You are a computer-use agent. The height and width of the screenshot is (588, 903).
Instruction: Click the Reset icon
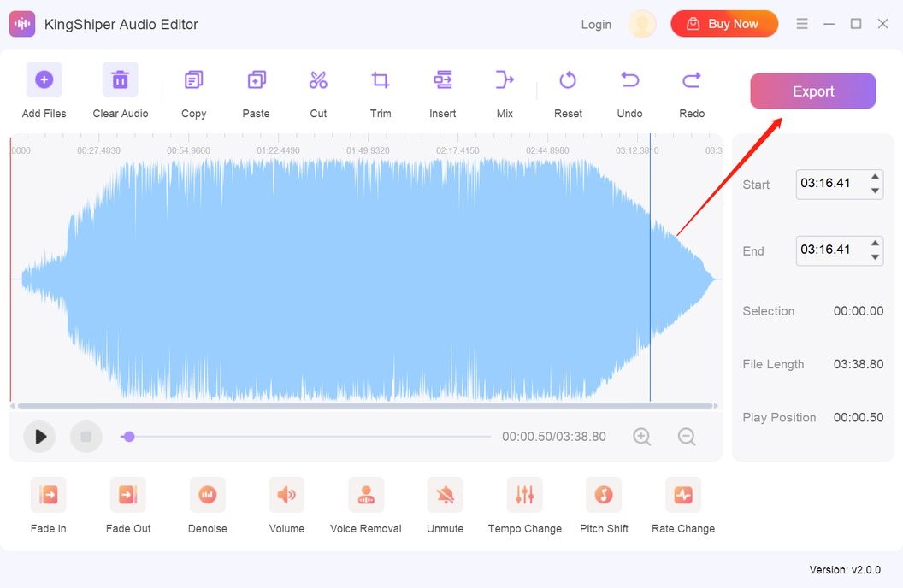pyautogui.click(x=568, y=80)
